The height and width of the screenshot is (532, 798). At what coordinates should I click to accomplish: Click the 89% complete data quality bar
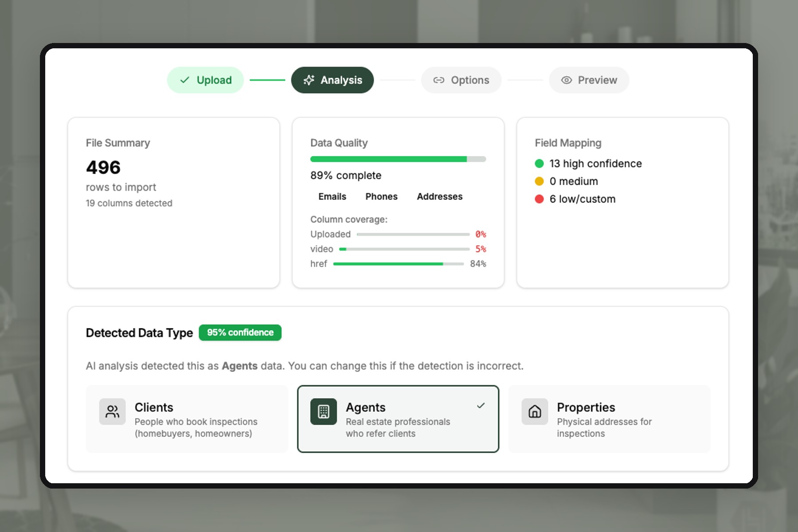pos(398,159)
